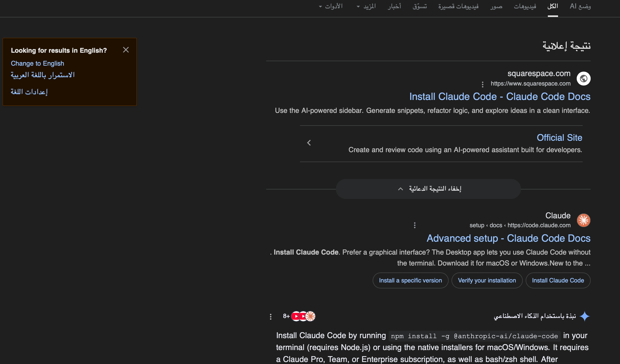Open three-dot menu beside code.claude.com URL
This screenshot has height=364, width=620.
414,225
